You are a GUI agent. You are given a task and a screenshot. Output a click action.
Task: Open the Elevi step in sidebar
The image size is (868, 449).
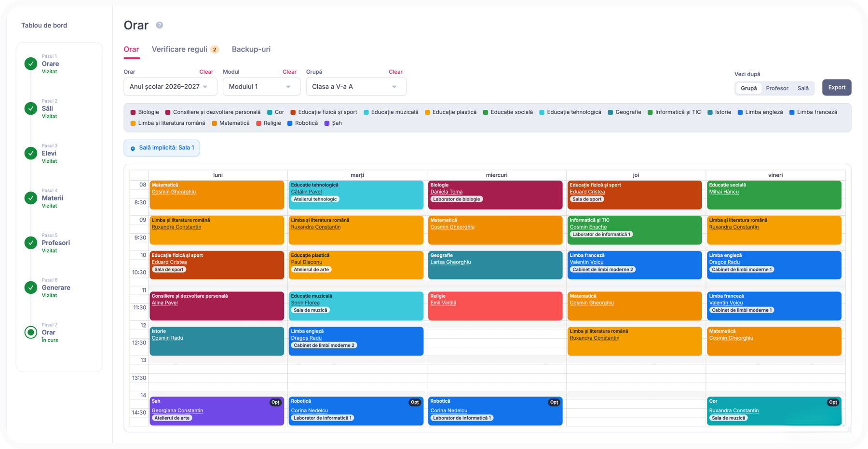[x=49, y=153]
